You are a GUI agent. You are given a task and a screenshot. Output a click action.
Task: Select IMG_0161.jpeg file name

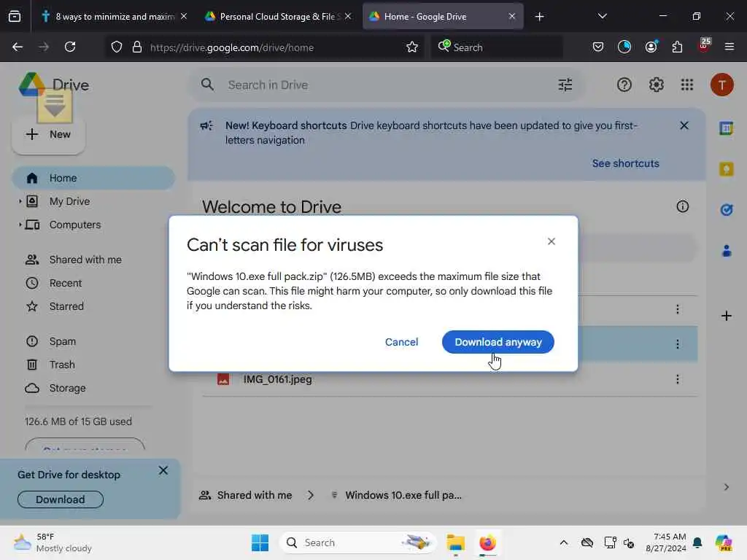(x=278, y=379)
